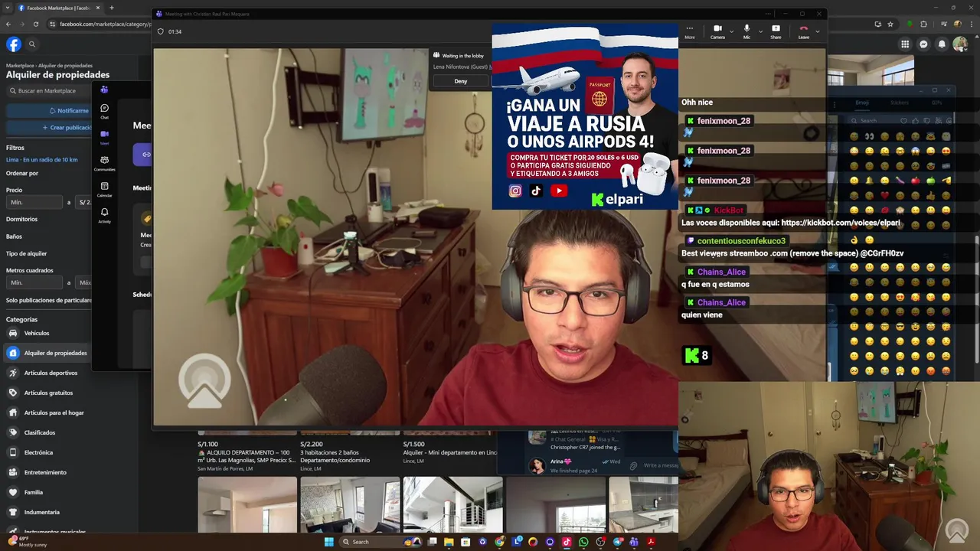Image resolution: width=980 pixels, height=551 pixels.
Task: Open the Facebook profile avatar menu
Action: click(x=960, y=44)
